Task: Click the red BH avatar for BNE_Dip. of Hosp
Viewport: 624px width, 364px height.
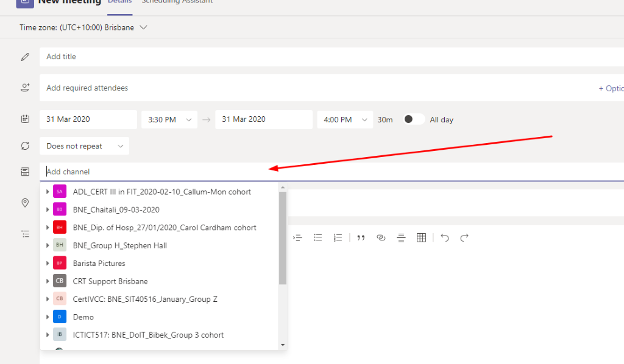Action: [60, 227]
